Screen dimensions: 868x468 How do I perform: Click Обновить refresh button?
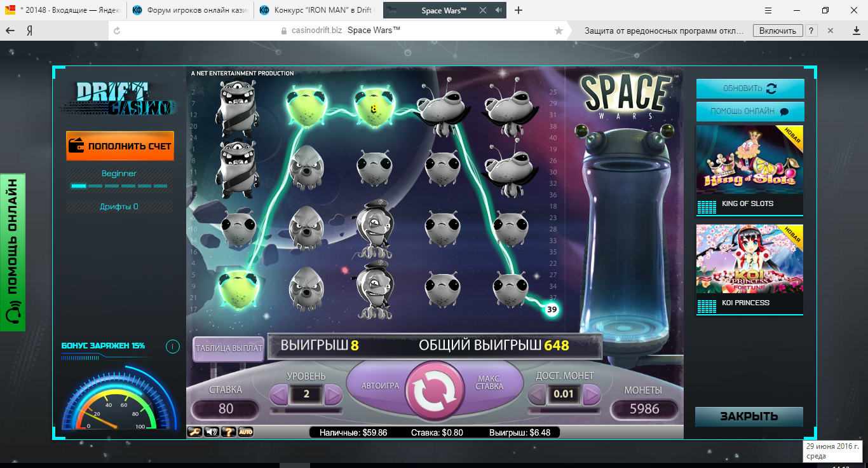pos(750,88)
